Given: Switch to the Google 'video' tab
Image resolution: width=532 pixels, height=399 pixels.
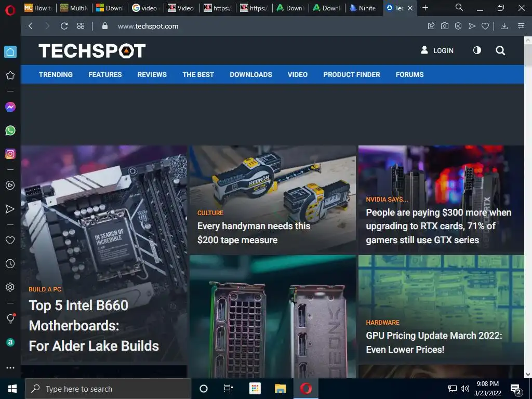Looking at the screenshot, I should (145, 8).
